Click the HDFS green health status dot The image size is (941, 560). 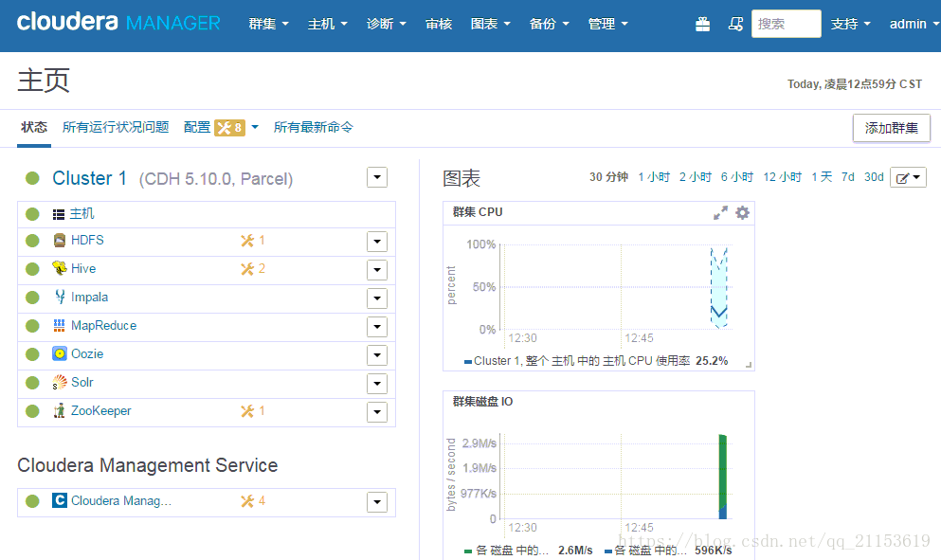pyautogui.click(x=32, y=241)
